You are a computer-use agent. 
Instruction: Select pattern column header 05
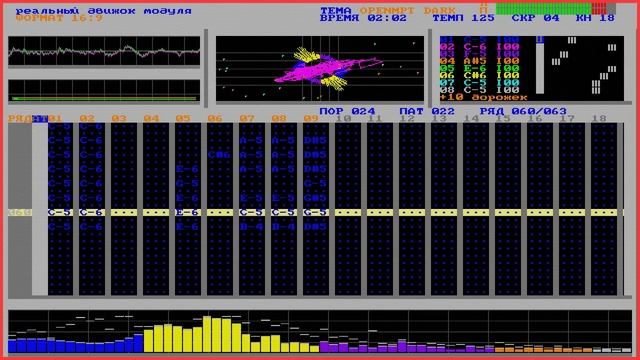(183, 119)
